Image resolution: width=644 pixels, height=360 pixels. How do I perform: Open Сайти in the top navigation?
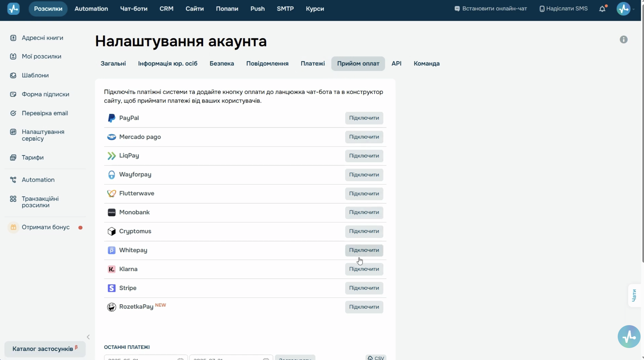[x=195, y=9]
